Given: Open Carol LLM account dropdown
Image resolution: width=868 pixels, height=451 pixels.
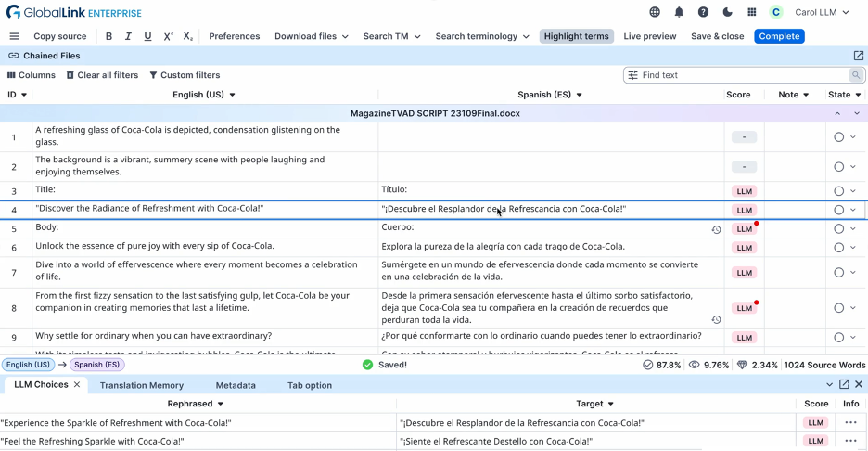Looking at the screenshot, I should click(x=822, y=12).
